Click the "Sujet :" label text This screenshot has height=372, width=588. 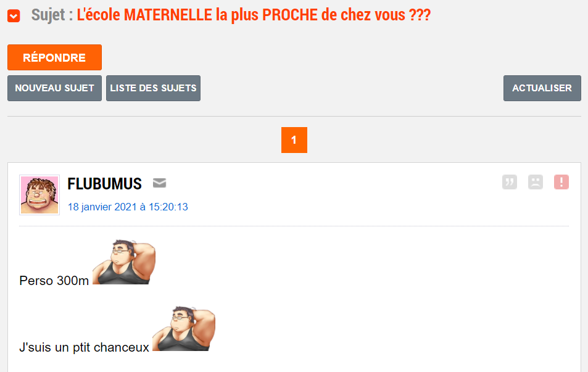click(52, 15)
